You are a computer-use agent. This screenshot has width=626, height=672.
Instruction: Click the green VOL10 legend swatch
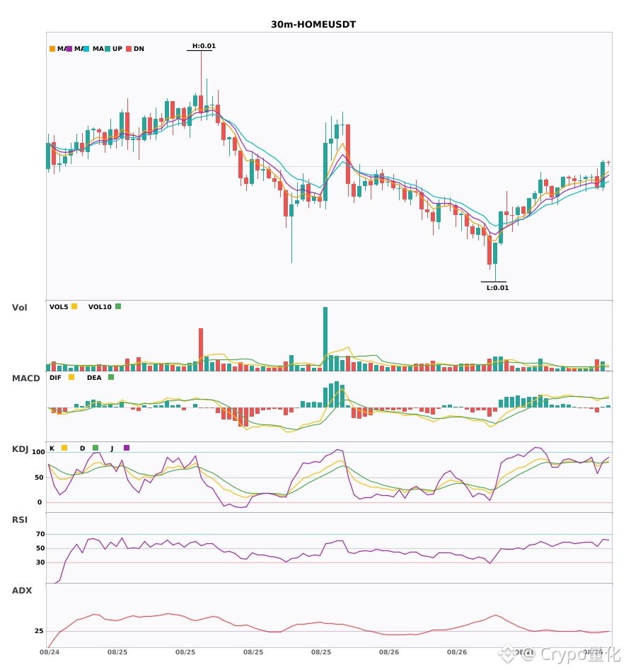118,306
